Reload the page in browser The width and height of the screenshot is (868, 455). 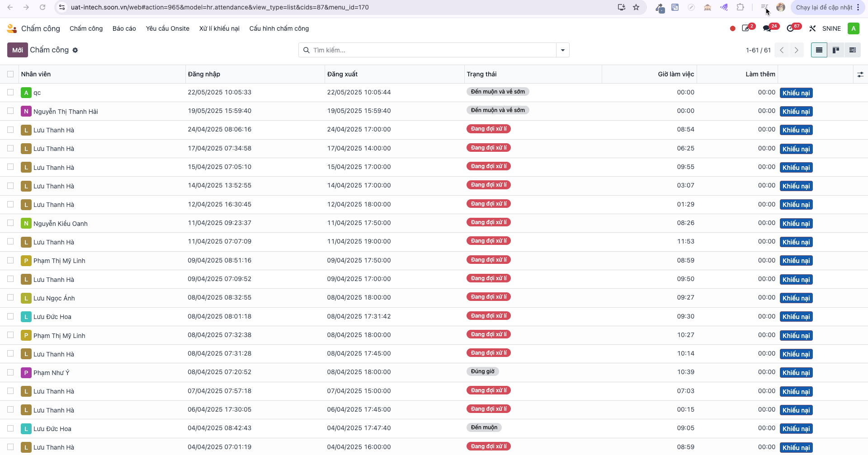tap(42, 7)
